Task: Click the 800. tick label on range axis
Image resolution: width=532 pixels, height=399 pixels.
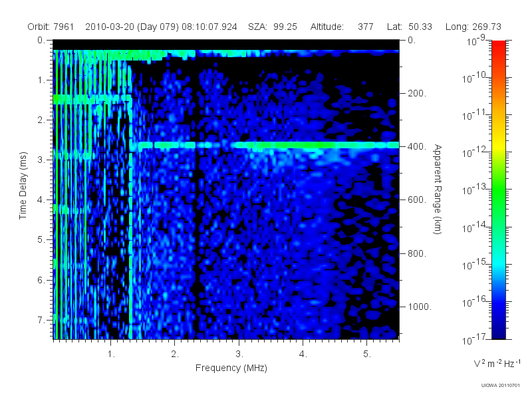Action: click(417, 253)
